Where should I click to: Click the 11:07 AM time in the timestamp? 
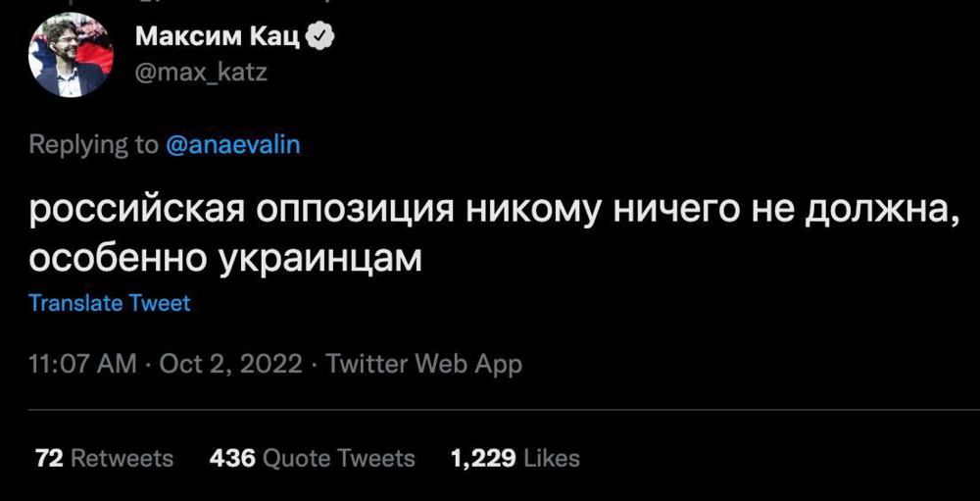point(83,364)
